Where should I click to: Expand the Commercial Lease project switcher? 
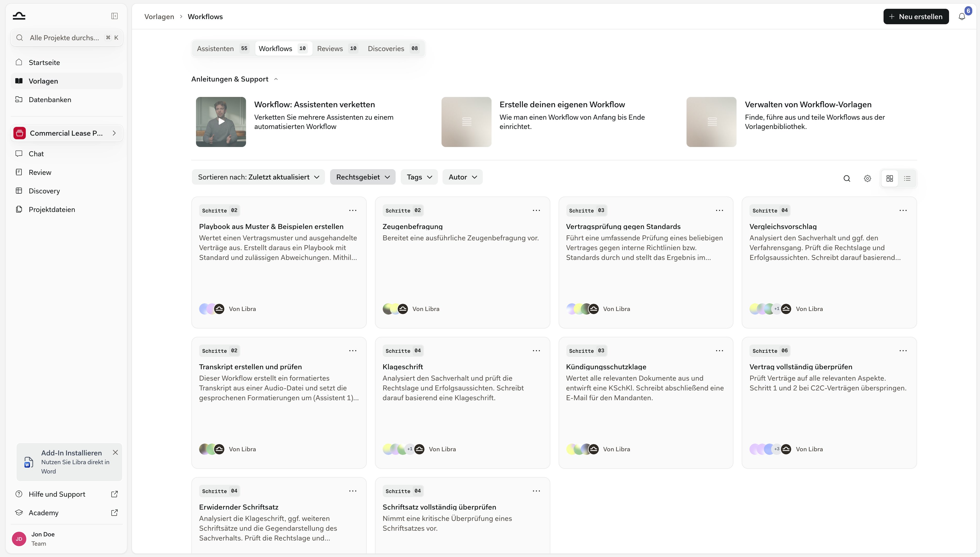tap(67, 133)
